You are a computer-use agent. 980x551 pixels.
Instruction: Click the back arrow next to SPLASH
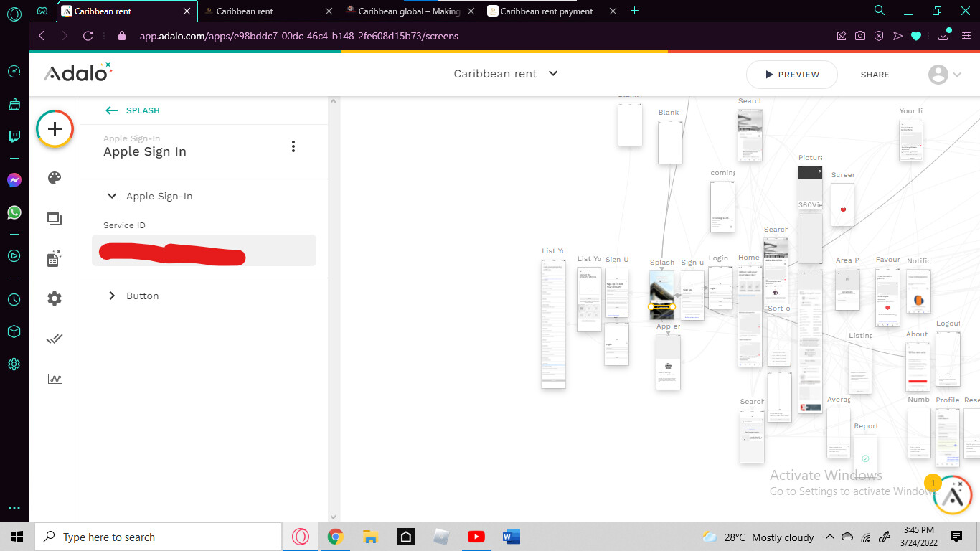[x=111, y=110]
